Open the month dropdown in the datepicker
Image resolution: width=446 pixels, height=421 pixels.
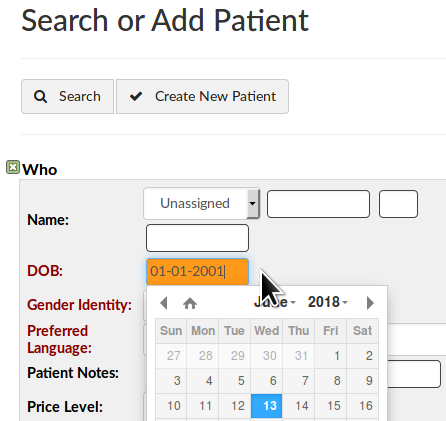click(275, 302)
